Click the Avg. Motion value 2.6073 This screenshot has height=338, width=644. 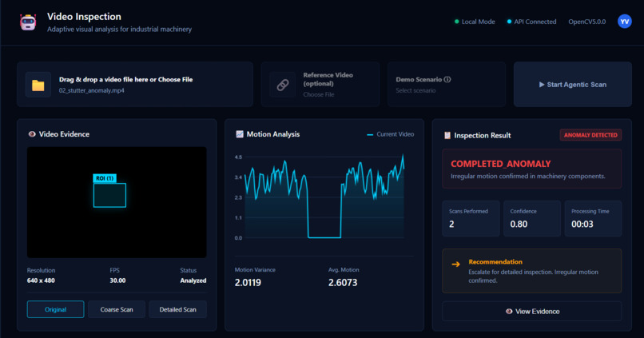coord(343,283)
